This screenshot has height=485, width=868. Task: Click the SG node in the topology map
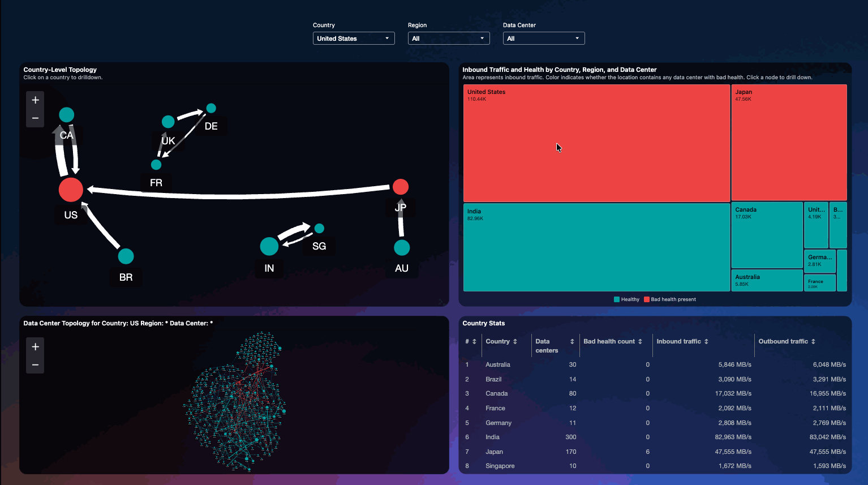click(319, 229)
